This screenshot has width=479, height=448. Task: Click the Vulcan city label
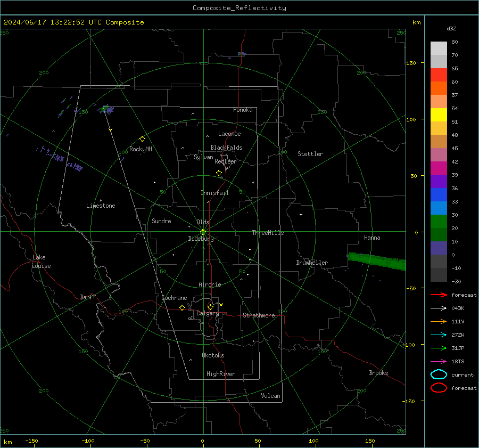(x=270, y=396)
